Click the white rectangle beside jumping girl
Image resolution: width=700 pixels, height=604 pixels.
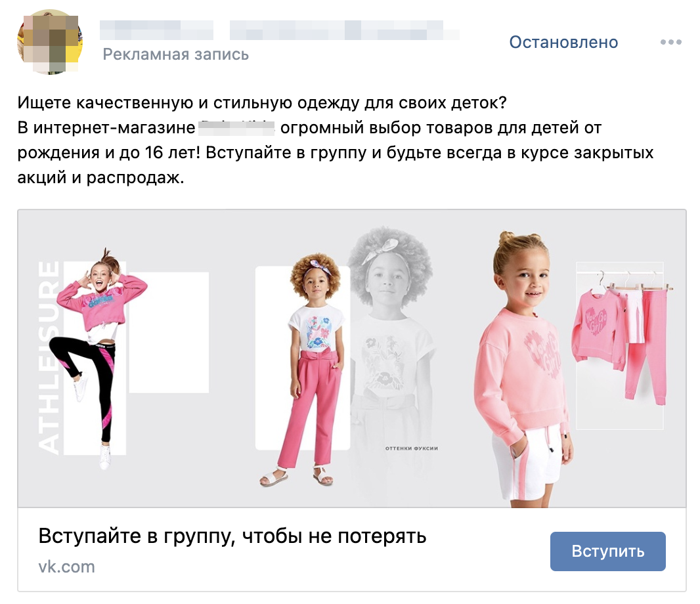point(169,333)
